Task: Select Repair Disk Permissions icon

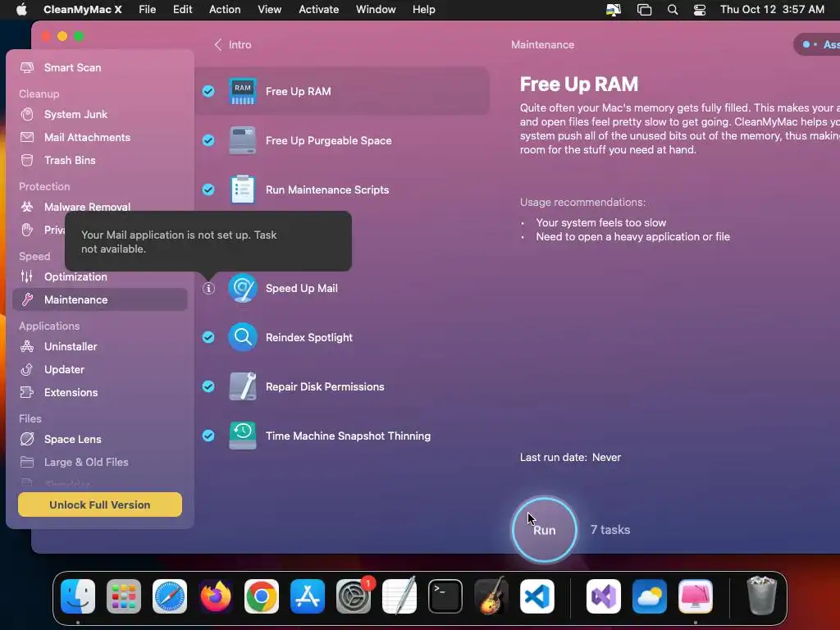Action: point(243,386)
